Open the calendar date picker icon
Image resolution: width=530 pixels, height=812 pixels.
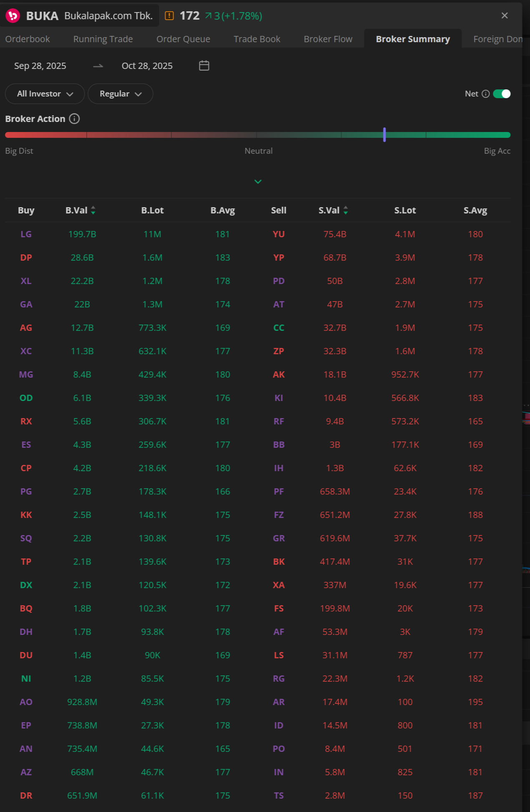click(204, 66)
